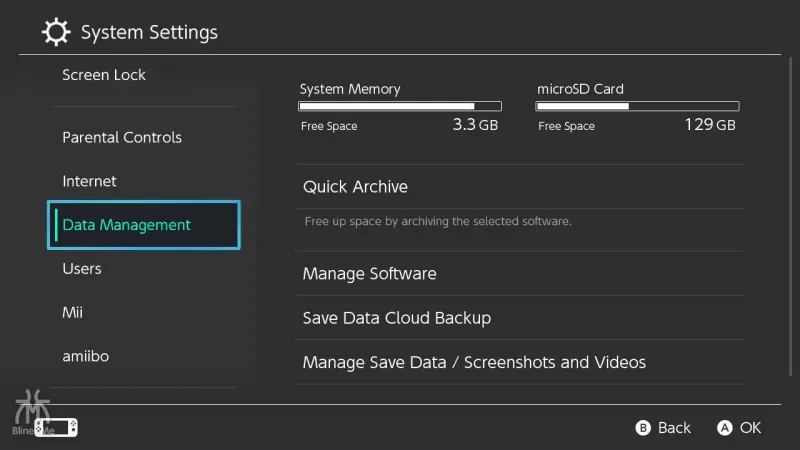800x450 pixels.
Task: Click Free Space label under System Memory
Action: (x=329, y=126)
